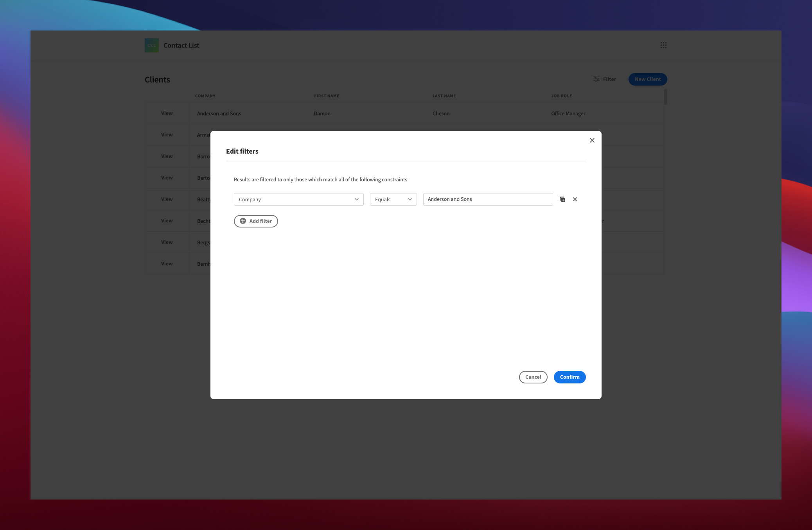Screen dimensions: 812x530
Task: Open the Equals operator dropdown
Action: pyautogui.click(x=393, y=199)
